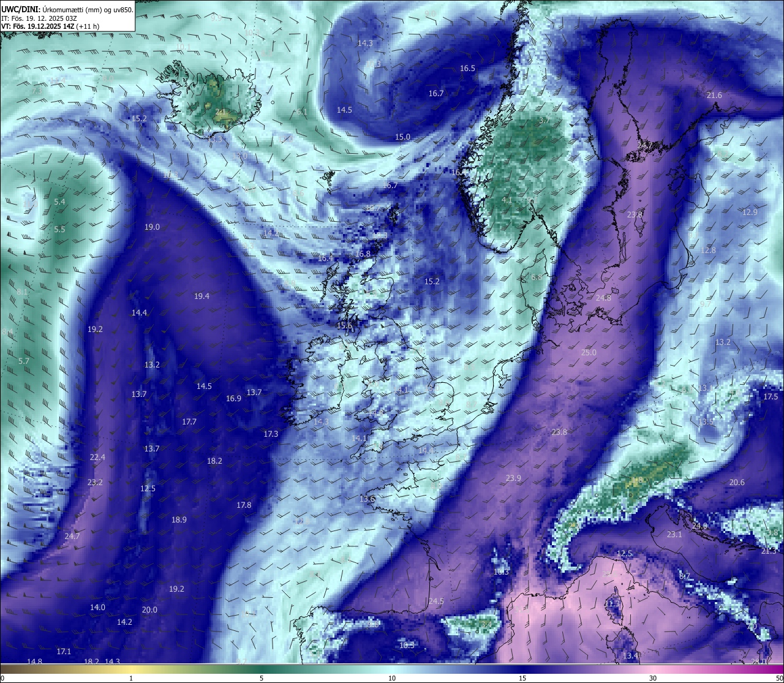The width and height of the screenshot is (784, 683).
Task: Click the 15.6 value on the map
Action: [344, 326]
